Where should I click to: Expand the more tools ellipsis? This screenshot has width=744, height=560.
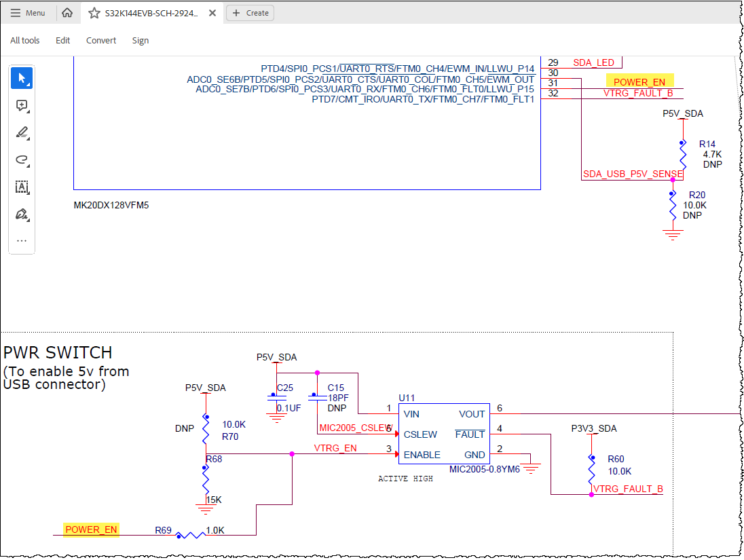pos(22,240)
